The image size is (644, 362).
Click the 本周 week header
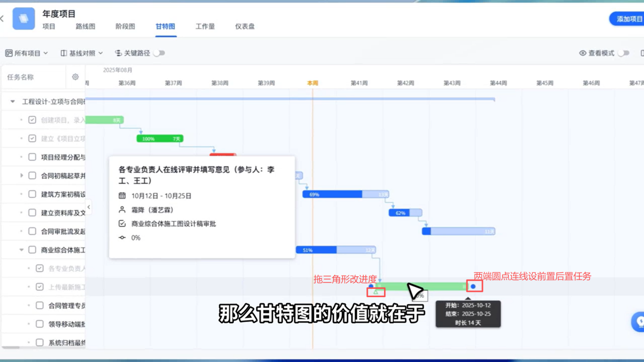(313, 83)
